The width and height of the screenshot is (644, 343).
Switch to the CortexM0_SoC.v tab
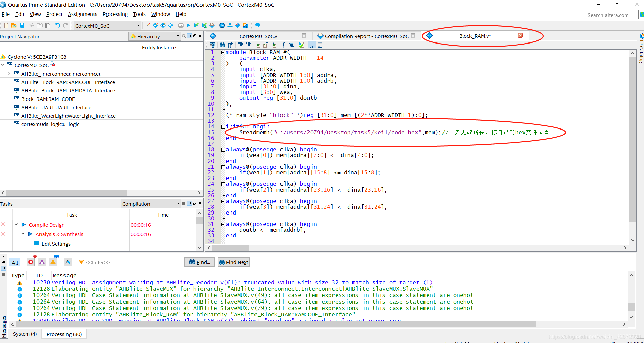tap(258, 36)
